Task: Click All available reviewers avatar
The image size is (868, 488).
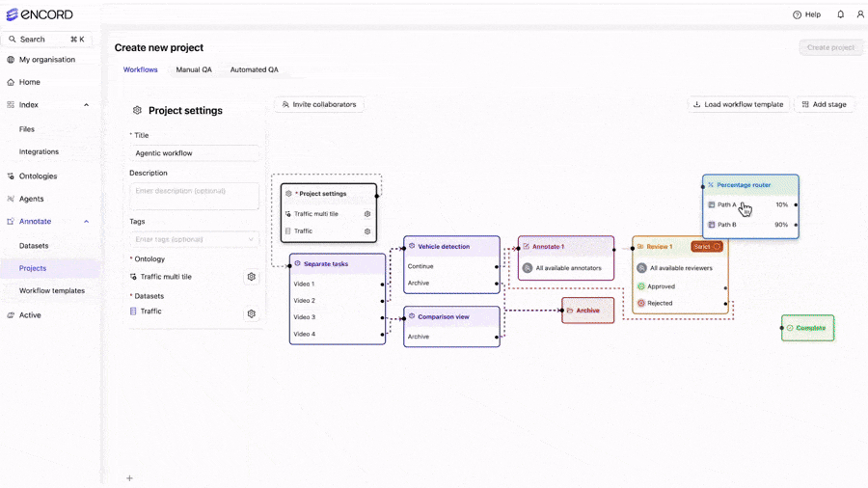Action: click(x=641, y=268)
